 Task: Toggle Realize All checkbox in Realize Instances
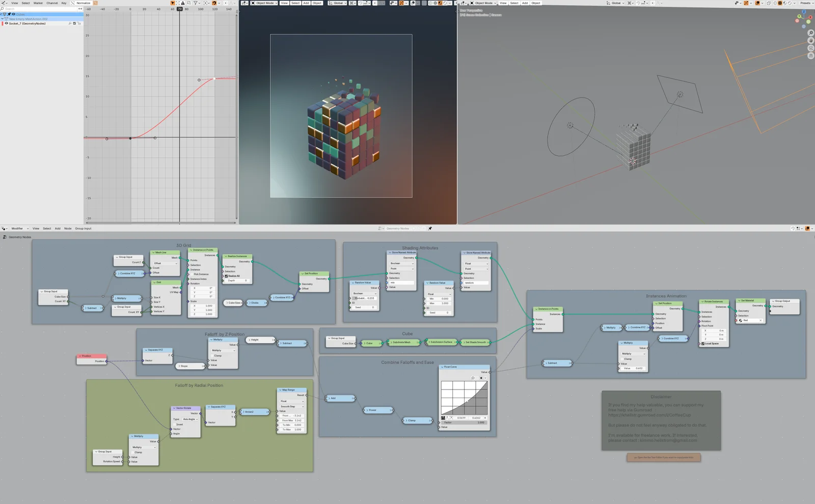(227, 276)
